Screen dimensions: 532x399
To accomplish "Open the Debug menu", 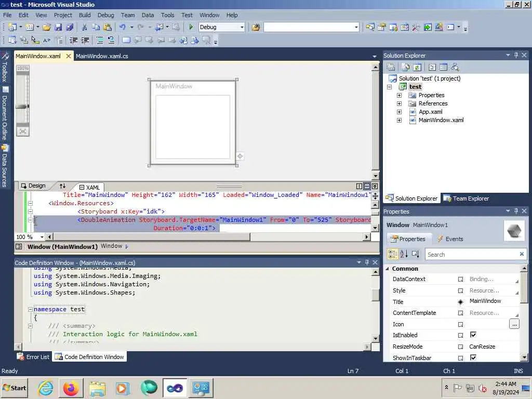I will click(106, 15).
